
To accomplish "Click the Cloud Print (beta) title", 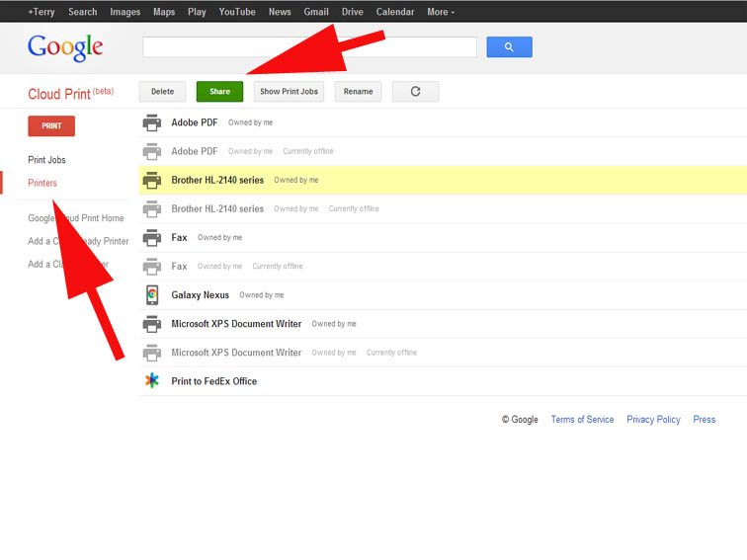I will point(70,93).
